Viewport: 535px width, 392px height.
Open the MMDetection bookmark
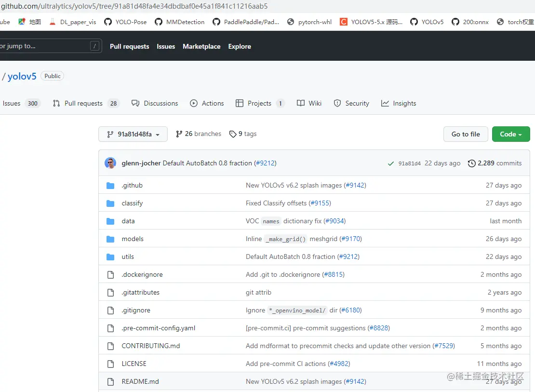point(179,22)
